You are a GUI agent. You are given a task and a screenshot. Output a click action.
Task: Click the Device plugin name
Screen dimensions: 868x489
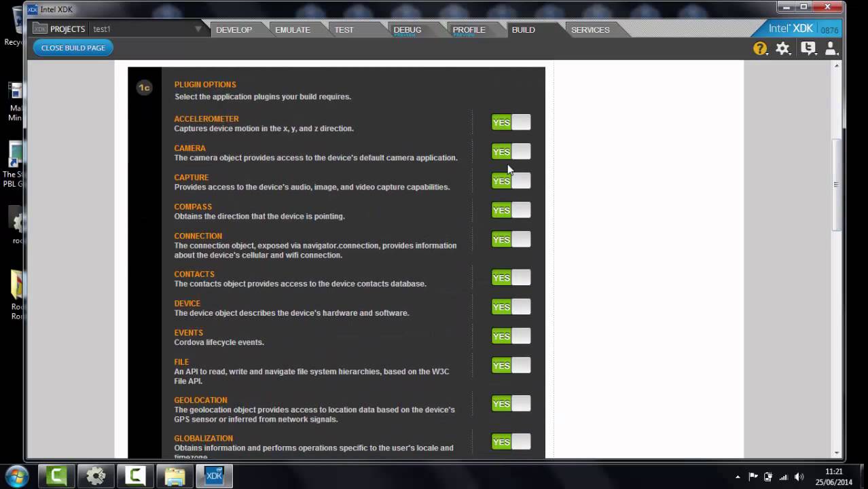pyautogui.click(x=187, y=304)
